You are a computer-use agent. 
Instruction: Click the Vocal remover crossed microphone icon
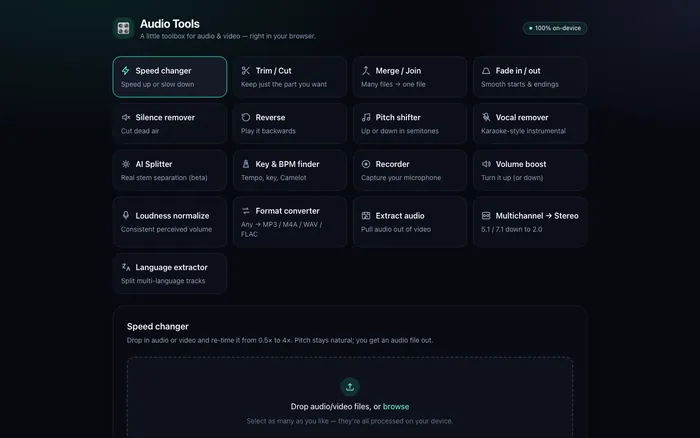pyautogui.click(x=486, y=117)
